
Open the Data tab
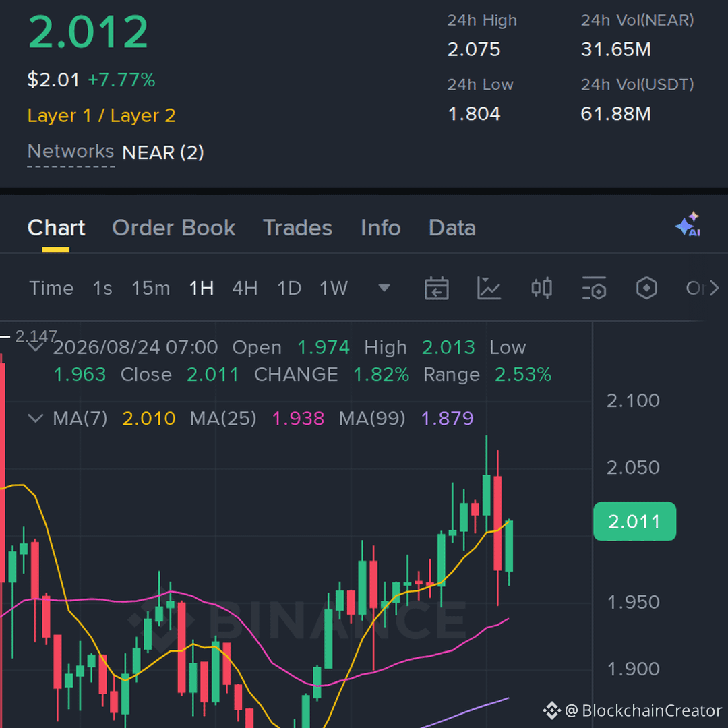tap(452, 228)
